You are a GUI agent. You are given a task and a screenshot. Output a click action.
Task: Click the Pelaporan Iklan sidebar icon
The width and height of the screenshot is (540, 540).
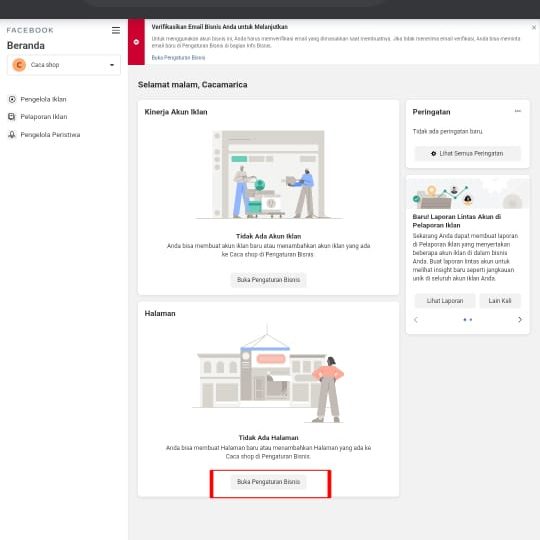click(x=12, y=117)
